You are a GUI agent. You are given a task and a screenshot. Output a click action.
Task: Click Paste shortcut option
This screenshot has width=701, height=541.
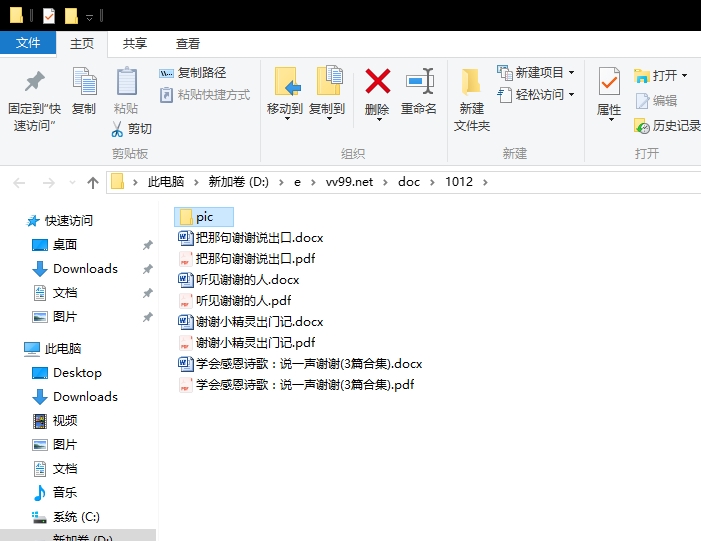205,95
